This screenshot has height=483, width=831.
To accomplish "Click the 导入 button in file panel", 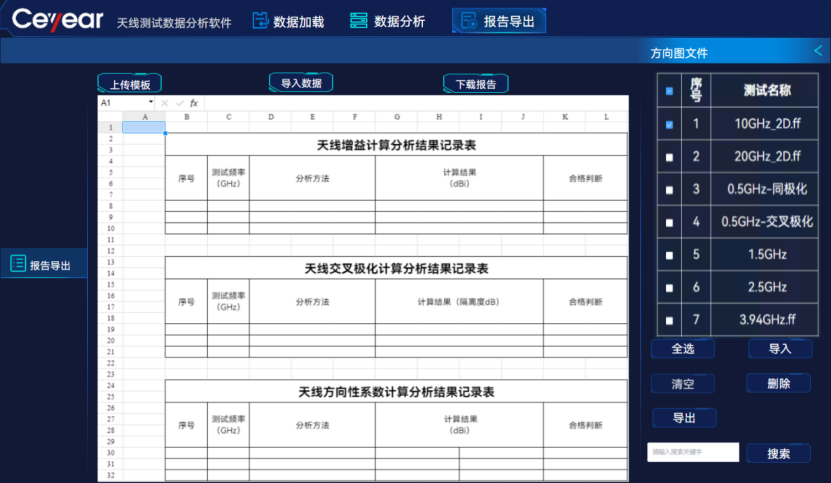I will pos(780,348).
